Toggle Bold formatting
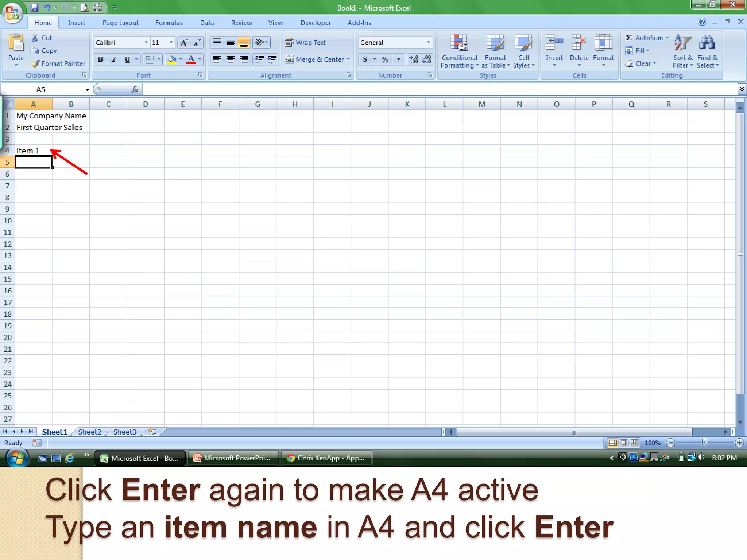The height and width of the screenshot is (560, 747). 101,59
